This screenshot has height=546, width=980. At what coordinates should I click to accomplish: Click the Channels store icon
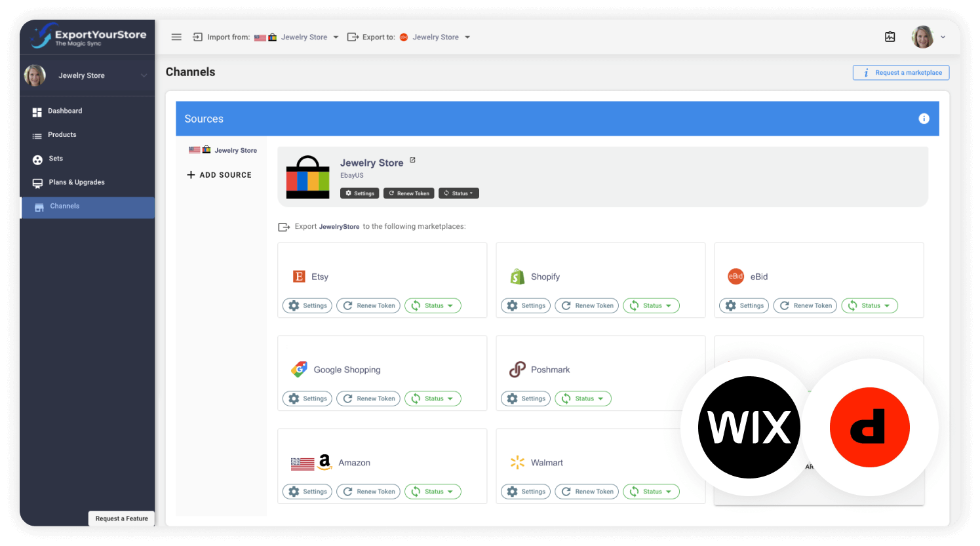(x=39, y=207)
